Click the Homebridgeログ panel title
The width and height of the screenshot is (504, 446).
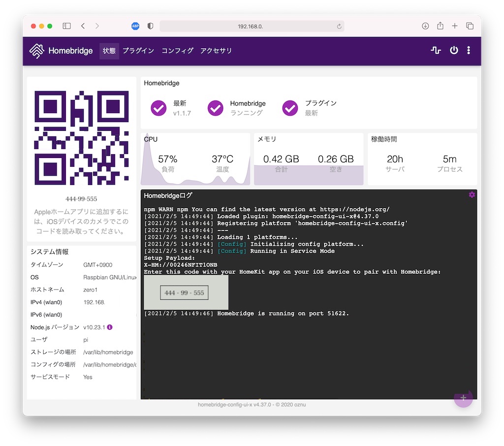pyautogui.click(x=168, y=195)
